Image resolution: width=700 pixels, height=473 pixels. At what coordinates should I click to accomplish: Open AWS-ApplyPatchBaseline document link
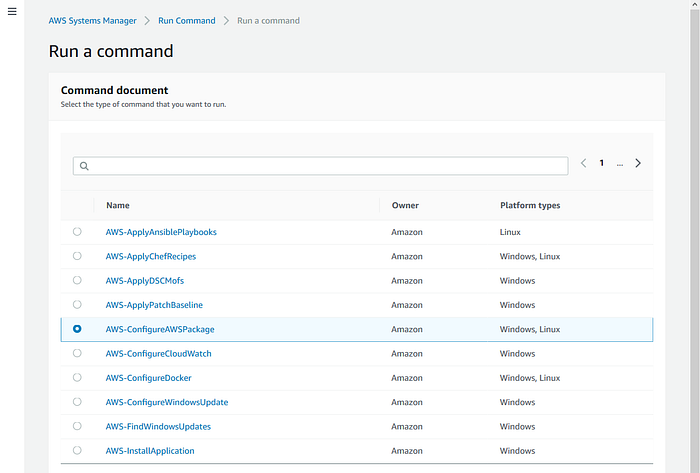[154, 305]
